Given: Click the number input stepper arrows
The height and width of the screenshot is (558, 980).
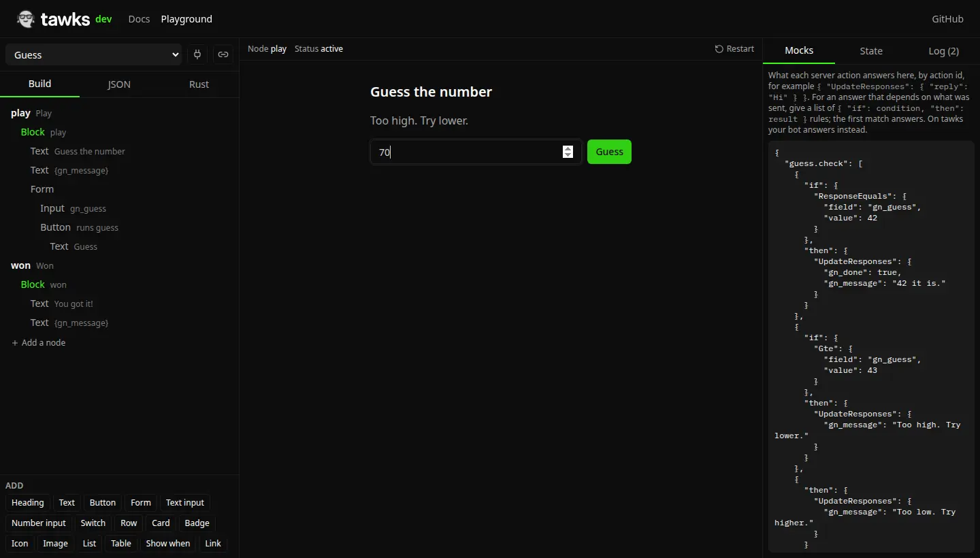Looking at the screenshot, I should pos(568,152).
